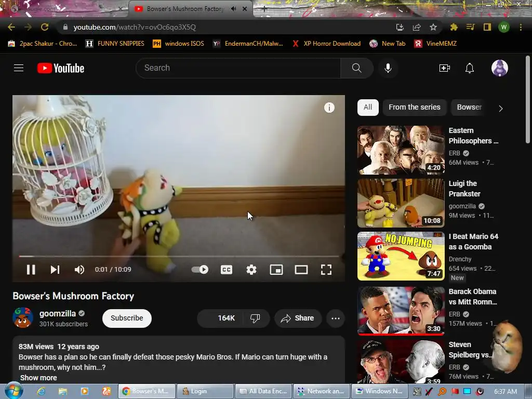Open more actions three-dot menu
This screenshot has width=532, height=399.
336,318
